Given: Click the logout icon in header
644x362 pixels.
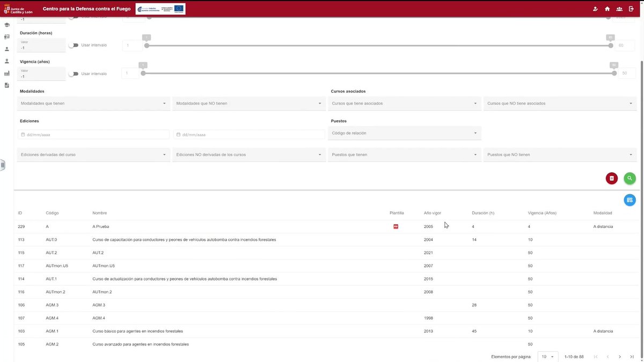Looking at the screenshot, I should click(631, 9).
